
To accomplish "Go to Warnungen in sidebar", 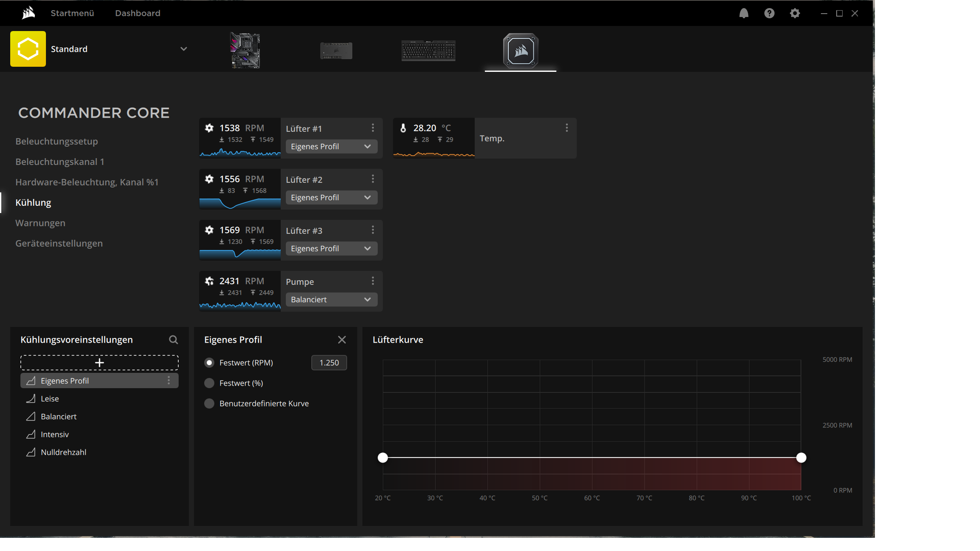I will pos(40,223).
